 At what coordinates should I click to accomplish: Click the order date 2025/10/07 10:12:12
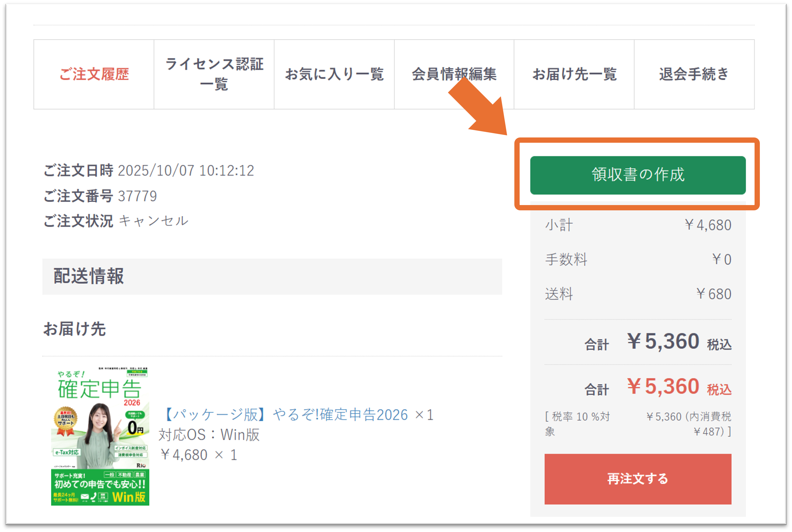[185, 171]
